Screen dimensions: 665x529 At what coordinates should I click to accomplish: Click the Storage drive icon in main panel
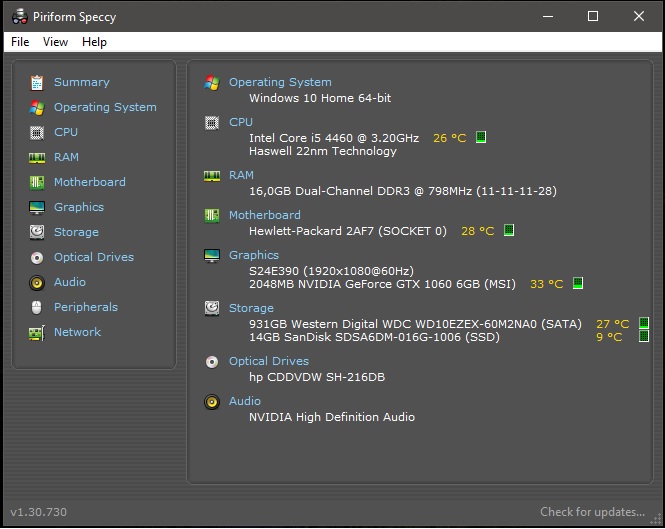click(x=212, y=308)
